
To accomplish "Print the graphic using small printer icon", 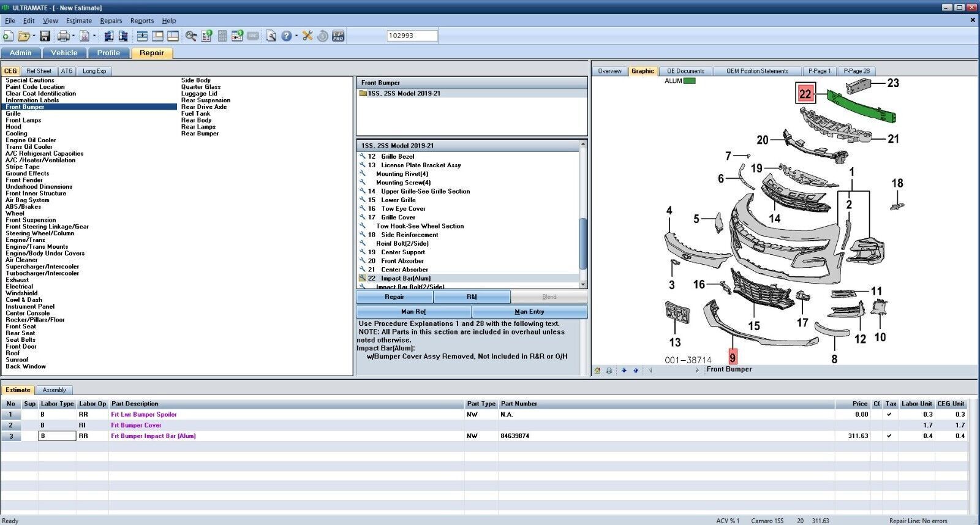I will [x=609, y=371].
